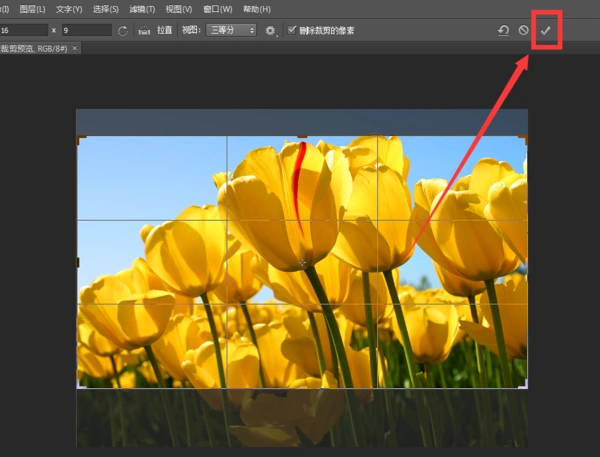Click the 拉直 straighten button

click(165, 30)
